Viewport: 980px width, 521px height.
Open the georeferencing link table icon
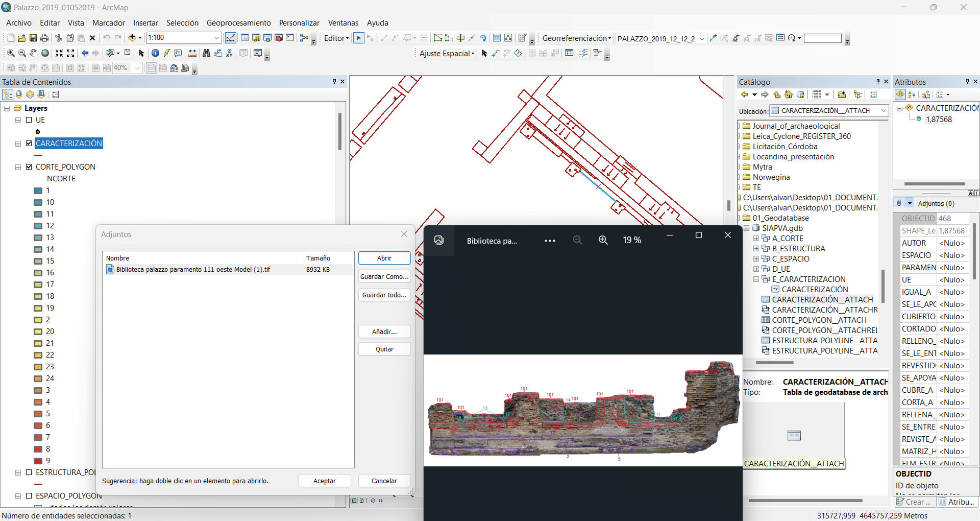(780, 38)
